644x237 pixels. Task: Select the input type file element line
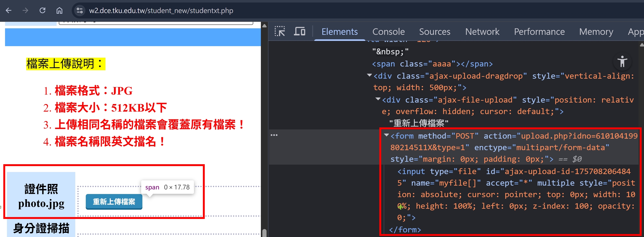[x=516, y=194]
